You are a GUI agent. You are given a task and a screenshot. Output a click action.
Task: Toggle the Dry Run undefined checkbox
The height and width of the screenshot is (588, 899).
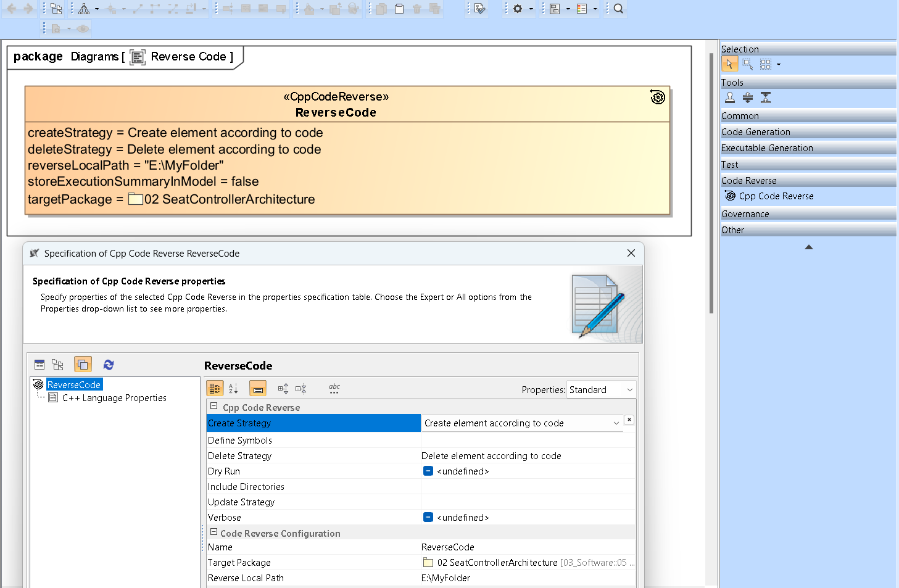tap(428, 471)
